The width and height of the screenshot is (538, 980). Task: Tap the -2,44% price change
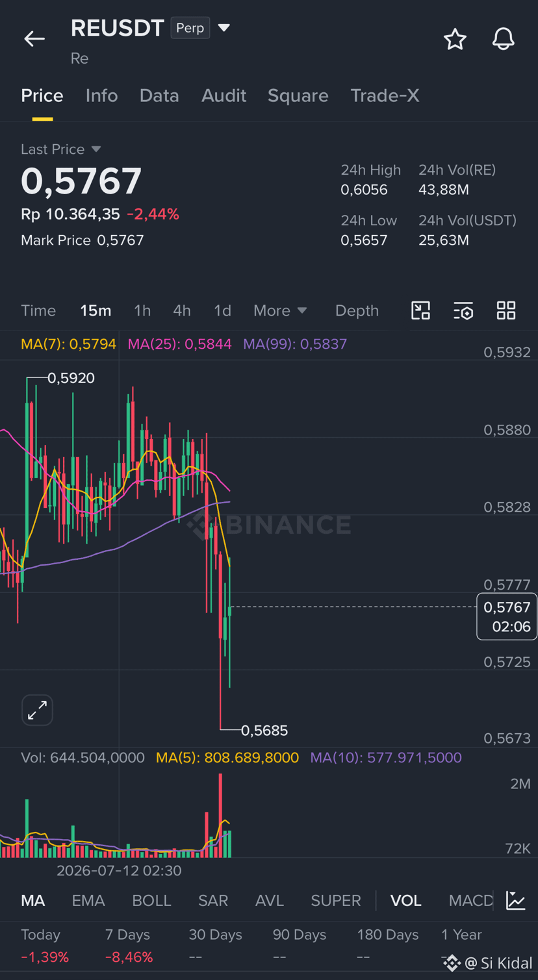click(x=153, y=214)
